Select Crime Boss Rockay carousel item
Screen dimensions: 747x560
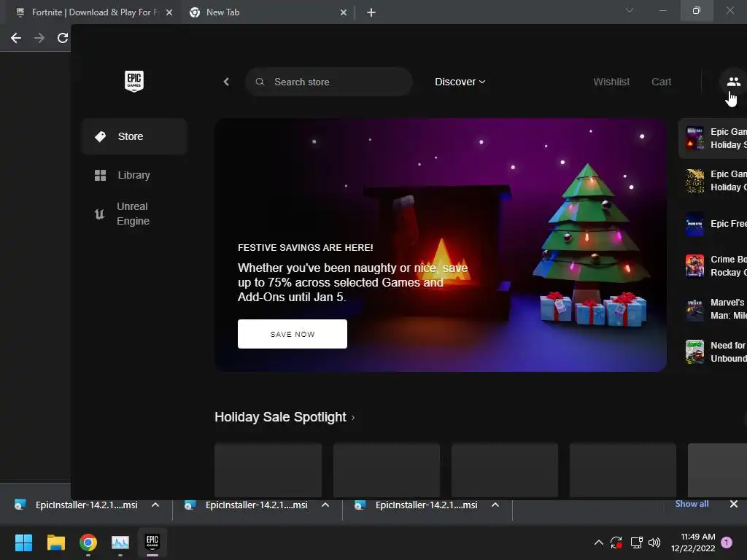713,265
